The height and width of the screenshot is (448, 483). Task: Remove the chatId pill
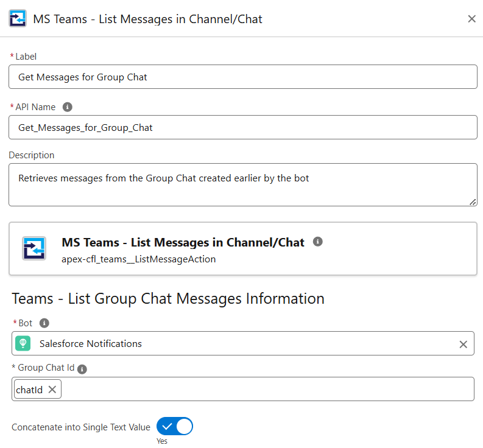coord(52,390)
